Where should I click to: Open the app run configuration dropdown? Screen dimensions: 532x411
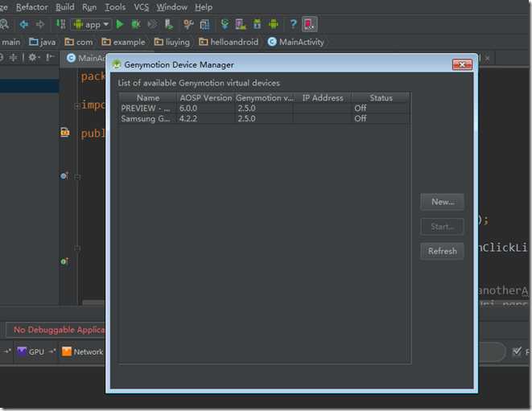pyautogui.click(x=91, y=24)
